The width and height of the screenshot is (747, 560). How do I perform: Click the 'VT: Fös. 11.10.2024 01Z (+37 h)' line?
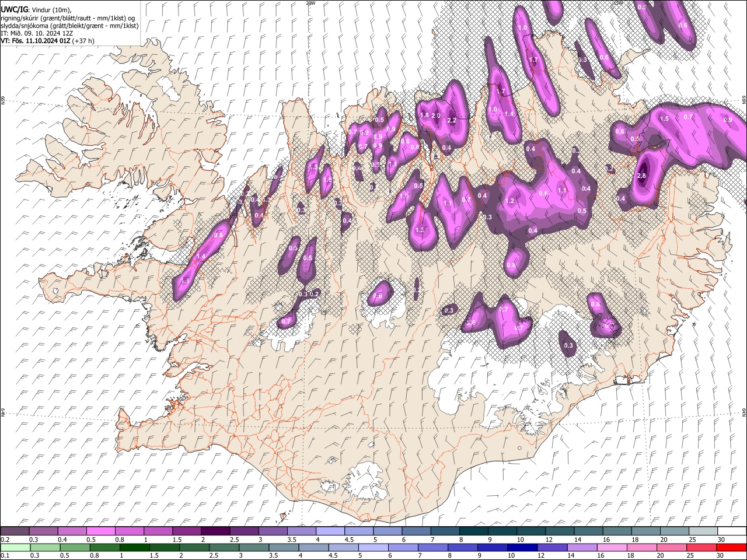pos(48,41)
